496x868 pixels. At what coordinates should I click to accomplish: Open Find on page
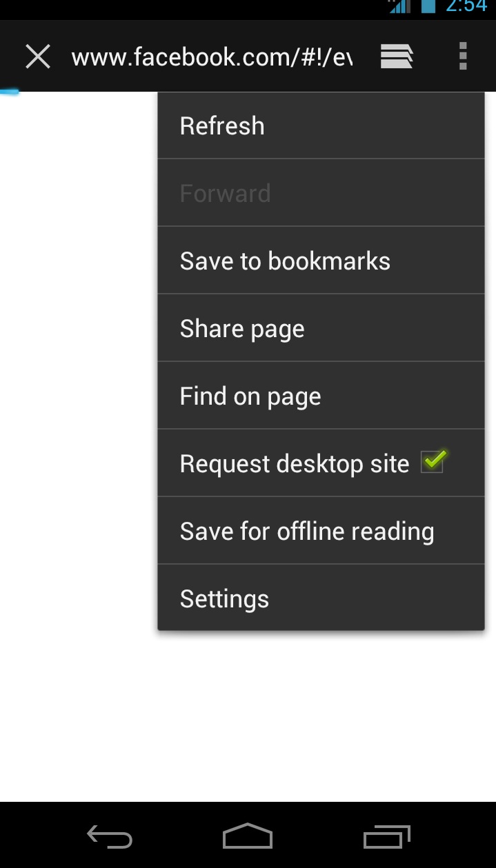[321, 396]
